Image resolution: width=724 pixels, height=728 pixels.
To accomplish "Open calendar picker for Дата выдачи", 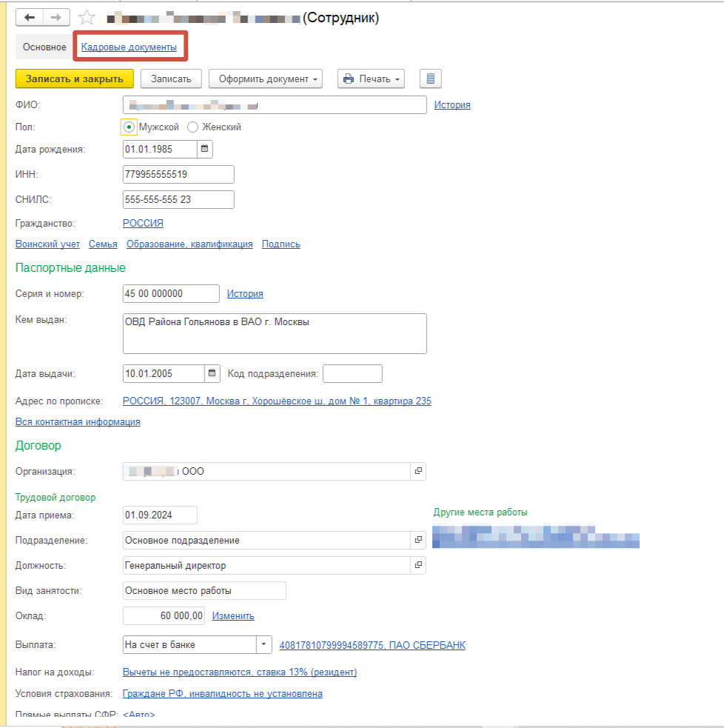I will (x=212, y=373).
